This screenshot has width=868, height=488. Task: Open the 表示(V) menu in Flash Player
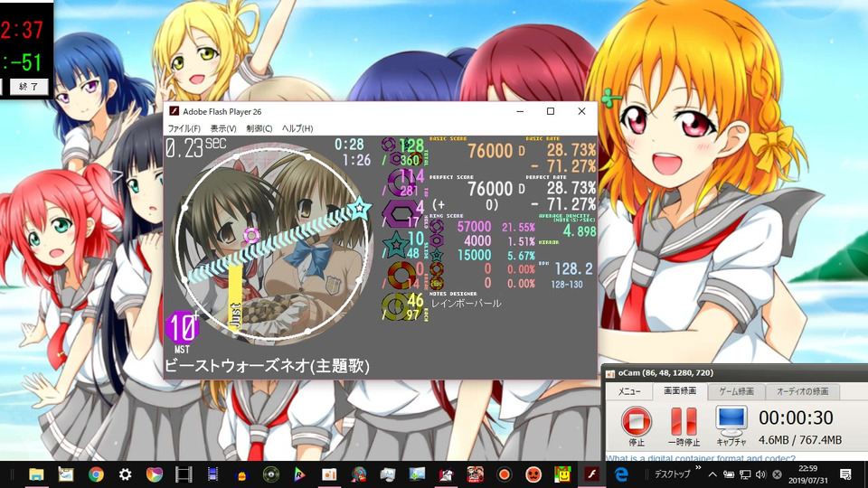(x=223, y=128)
